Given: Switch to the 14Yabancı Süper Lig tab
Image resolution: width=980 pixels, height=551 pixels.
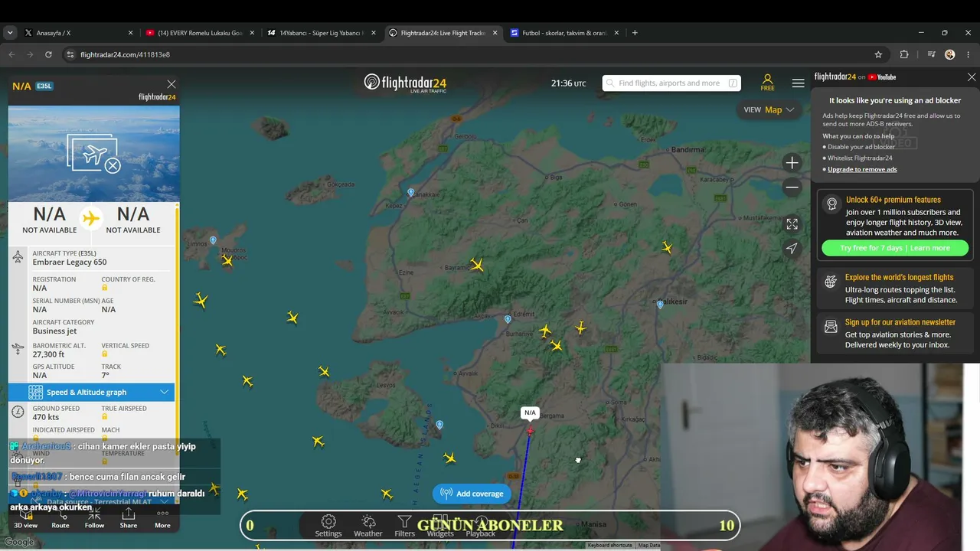Looking at the screenshot, I should pos(322,33).
